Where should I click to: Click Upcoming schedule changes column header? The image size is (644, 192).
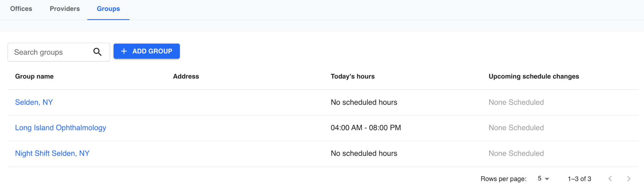coord(534,77)
